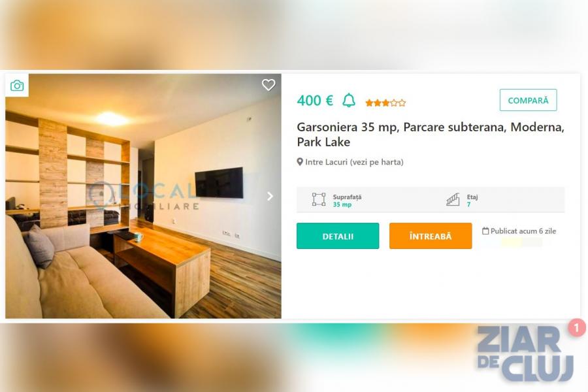Click the 35 mp surface value

click(x=342, y=204)
